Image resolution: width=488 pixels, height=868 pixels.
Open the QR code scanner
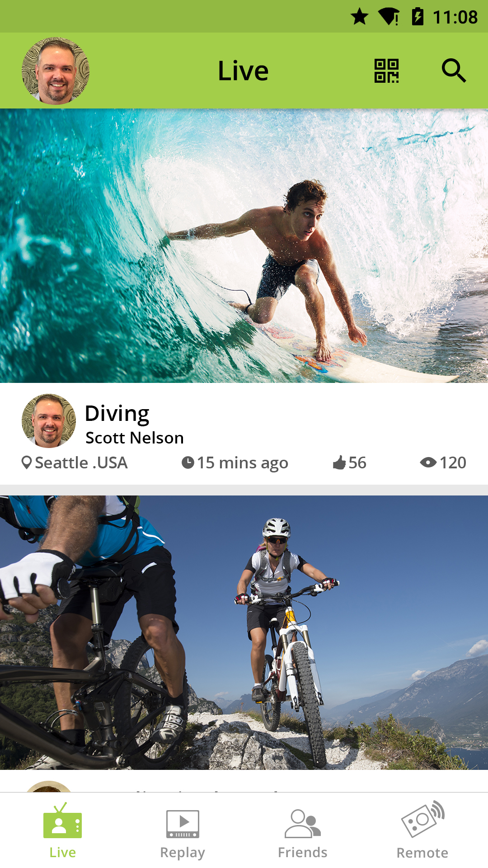pyautogui.click(x=386, y=71)
